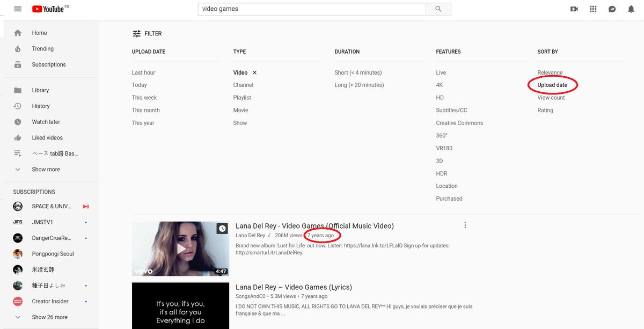Select the Playlist type filter
644x329 pixels.
(x=242, y=98)
